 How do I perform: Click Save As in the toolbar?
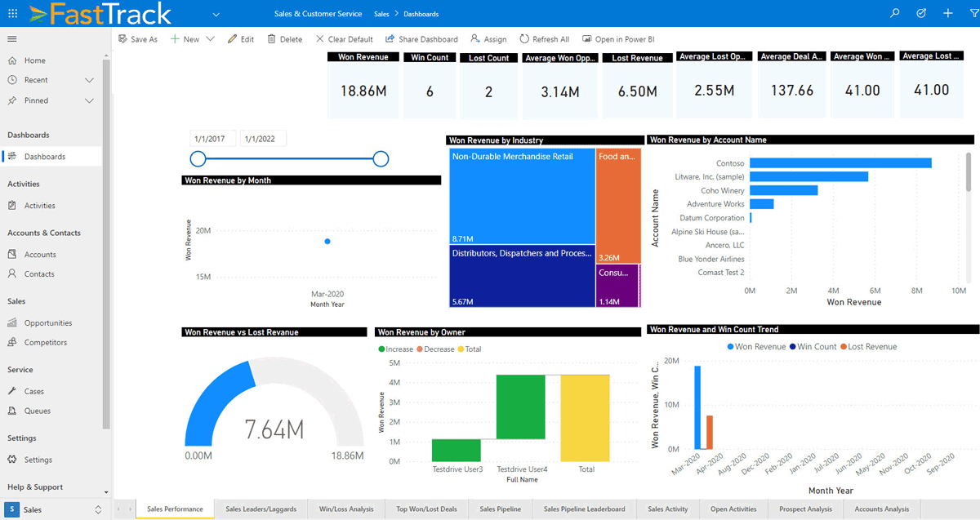point(138,39)
